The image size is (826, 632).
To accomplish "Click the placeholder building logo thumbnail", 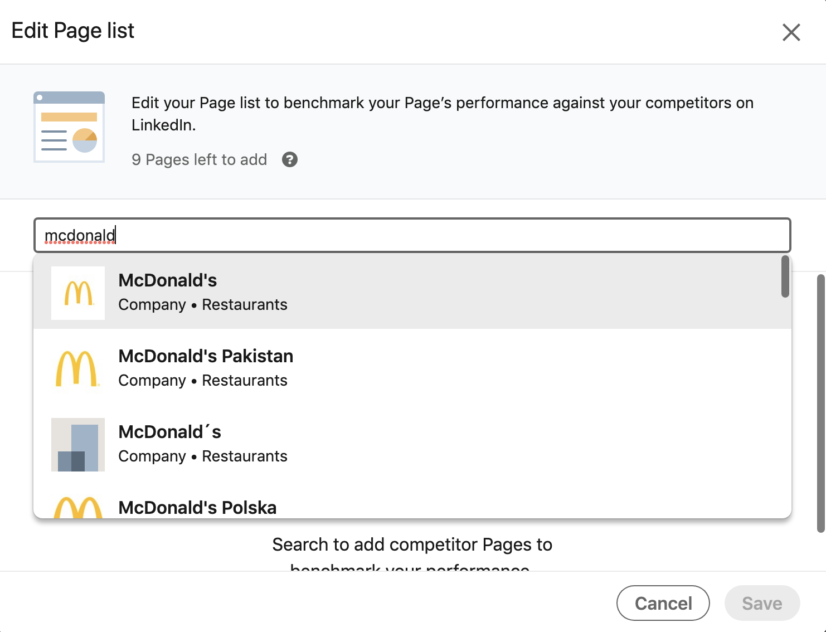I will (77, 445).
